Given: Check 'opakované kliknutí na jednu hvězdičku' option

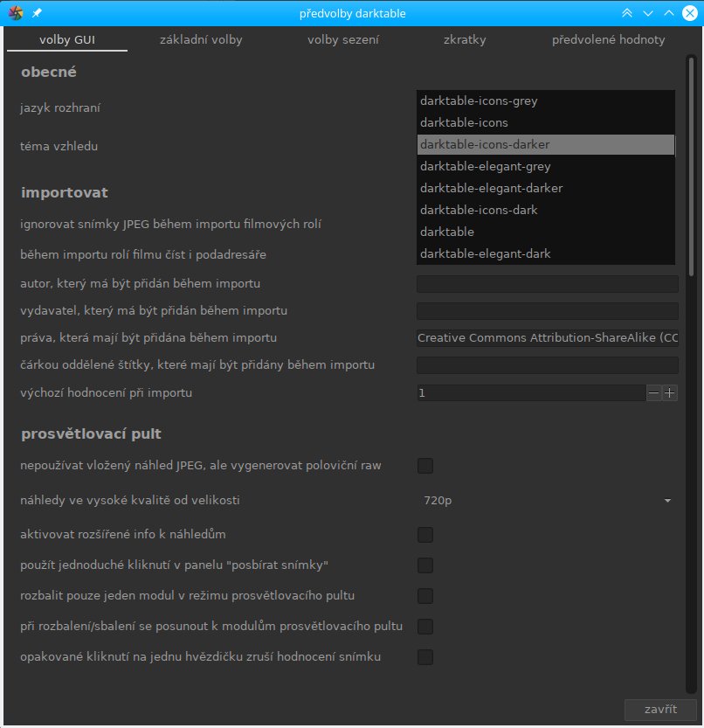Looking at the screenshot, I should [x=425, y=656].
